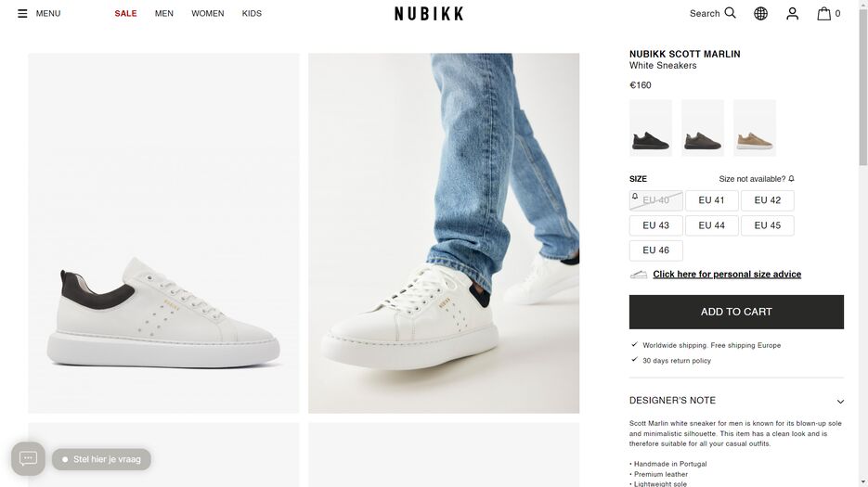The image size is (868, 487).
Task: Select size EU 46
Action: (656, 250)
